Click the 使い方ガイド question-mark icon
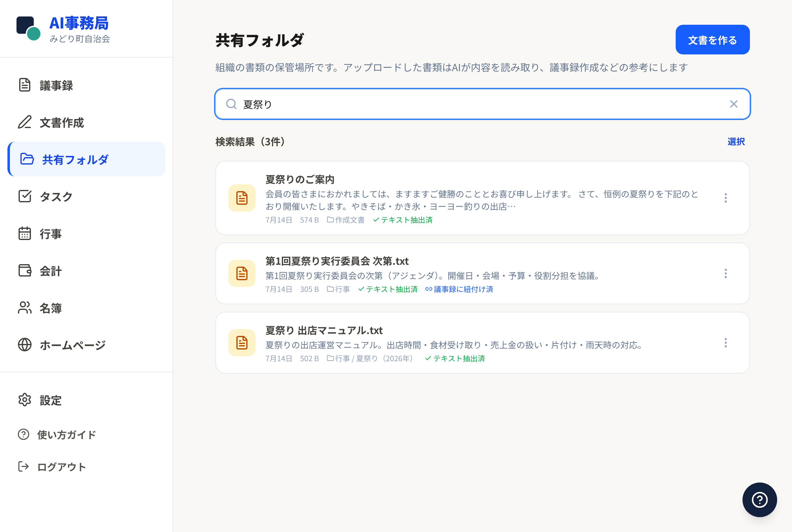The height and width of the screenshot is (532, 792). pyautogui.click(x=24, y=434)
